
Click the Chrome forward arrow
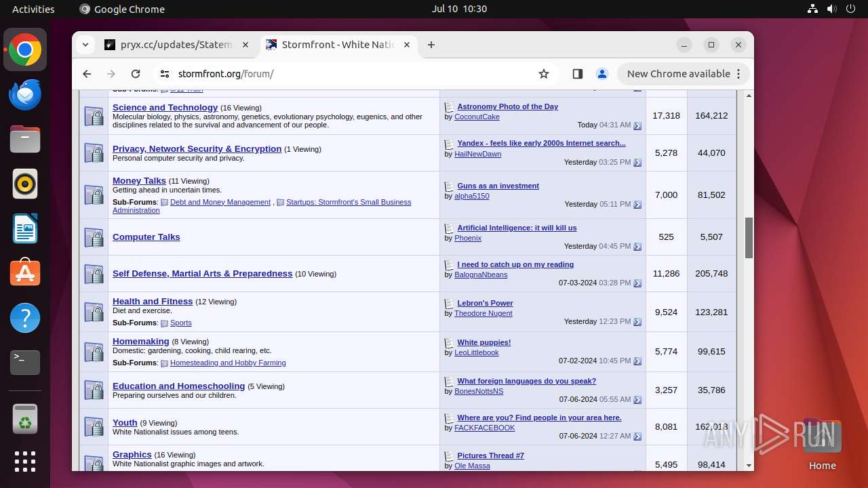(x=111, y=74)
